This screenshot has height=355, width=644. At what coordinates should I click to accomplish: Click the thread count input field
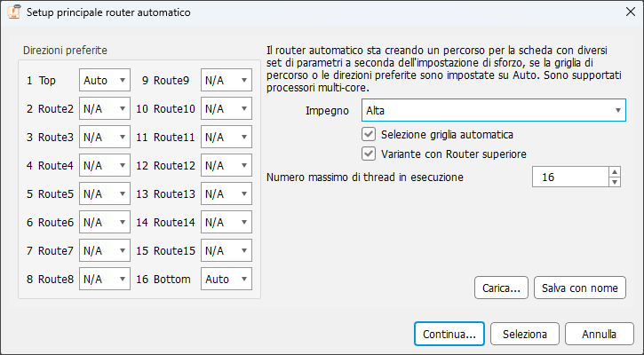[x=568, y=177]
